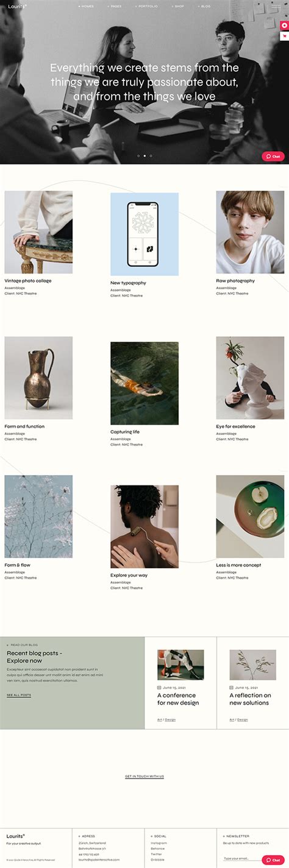
Task: Select the third hero slider dot
Action: [x=151, y=156]
